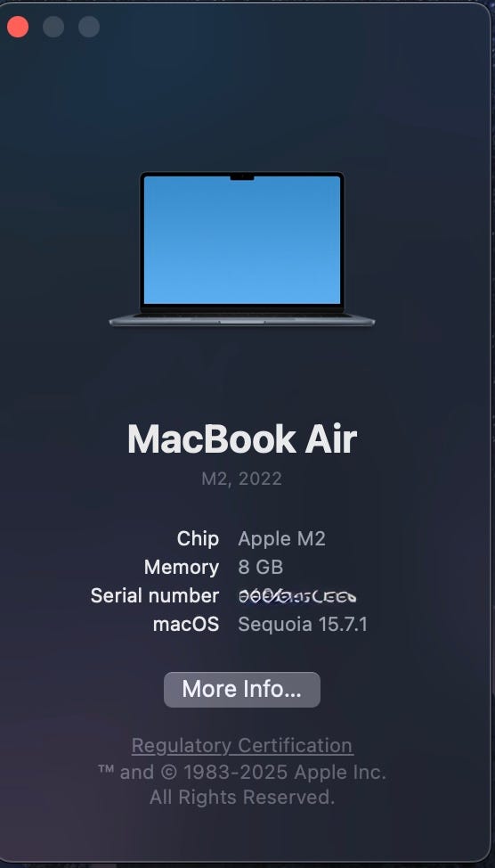The height and width of the screenshot is (868, 495).
Task: Select the 8 GB memory value
Action: point(261,568)
